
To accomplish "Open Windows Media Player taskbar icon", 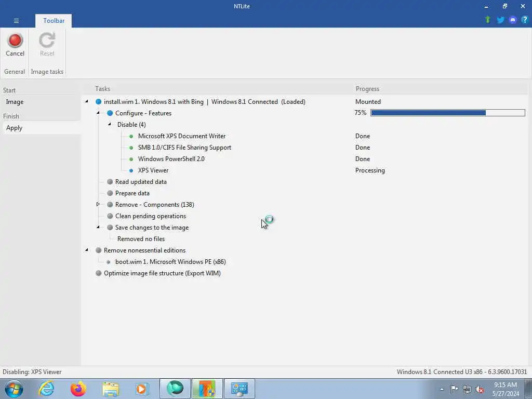I will point(142,389).
